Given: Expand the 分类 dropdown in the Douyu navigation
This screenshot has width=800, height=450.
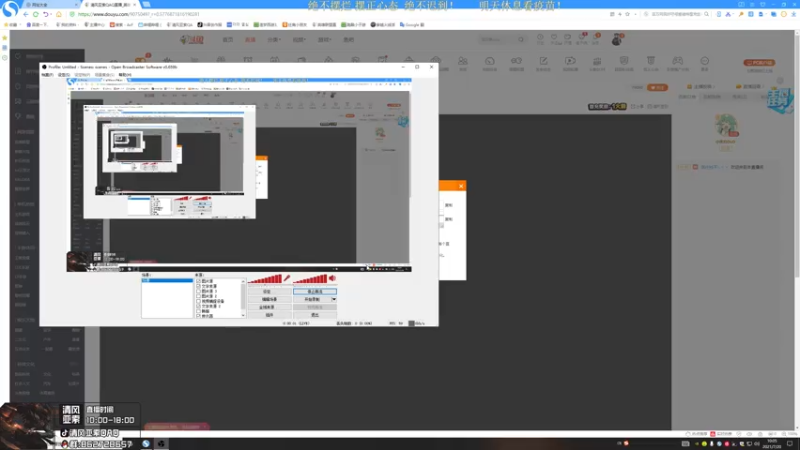Looking at the screenshot, I should [274, 39].
